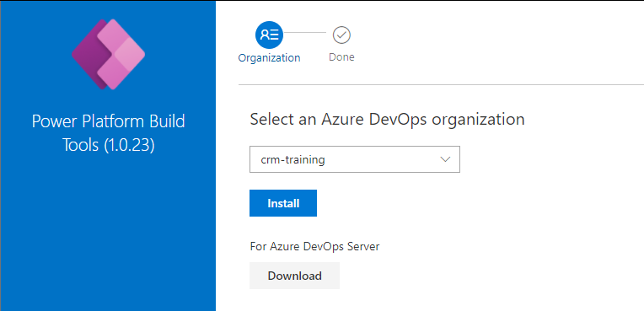Click the progress line between Organization and Done
The height and width of the screenshot is (311, 644).
[305, 32]
